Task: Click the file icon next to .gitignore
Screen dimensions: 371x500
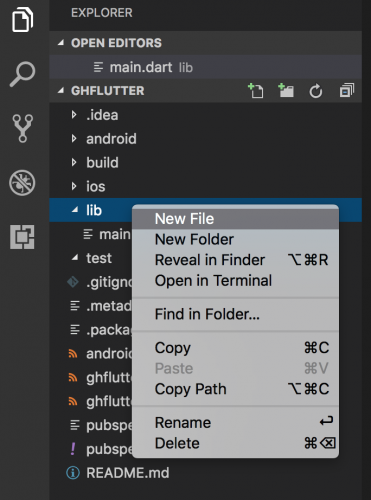Action: point(73,282)
